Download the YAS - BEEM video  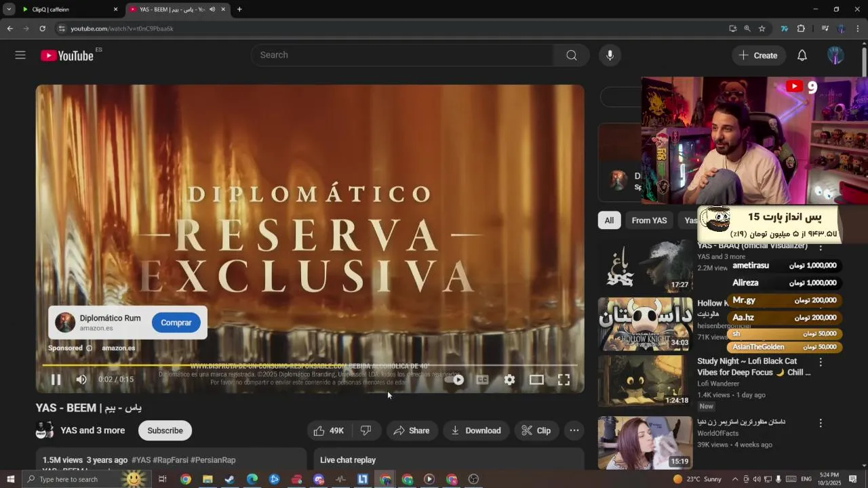click(x=476, y=430)
